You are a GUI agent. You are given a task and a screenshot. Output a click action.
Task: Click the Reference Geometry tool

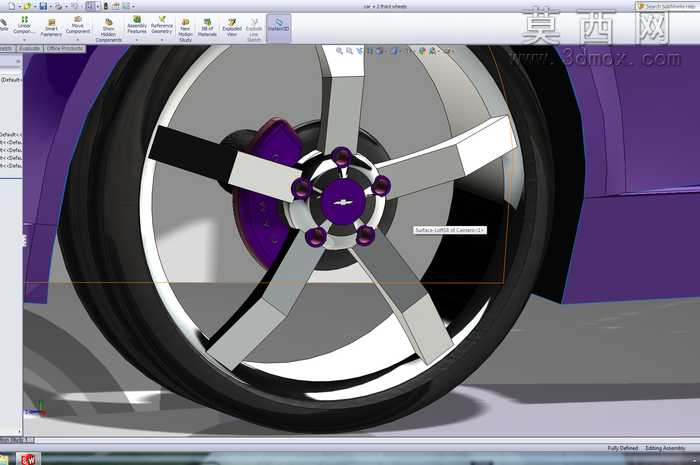coord(162,25)
